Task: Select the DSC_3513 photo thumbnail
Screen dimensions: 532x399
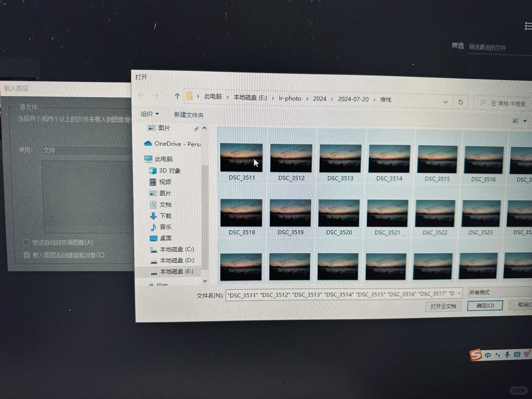Action: point(340,159)
